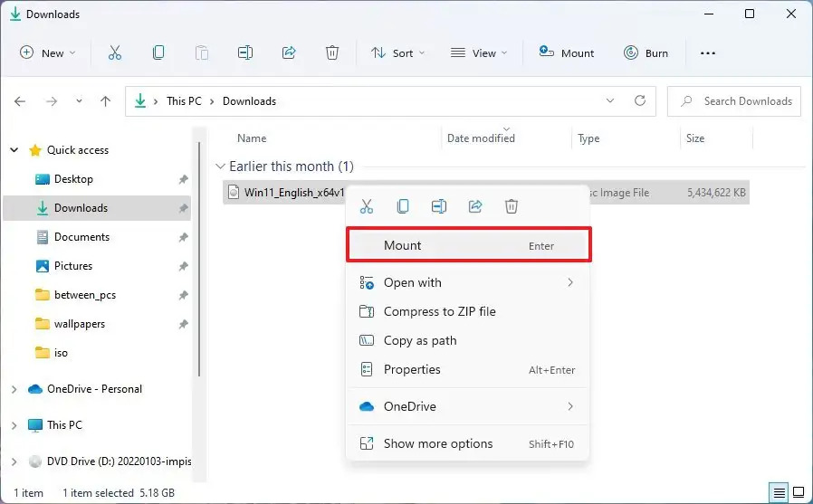Expand the DVD Drive (D:) node
This screenshot has width=813, height=504.
(x=14, y=461)
